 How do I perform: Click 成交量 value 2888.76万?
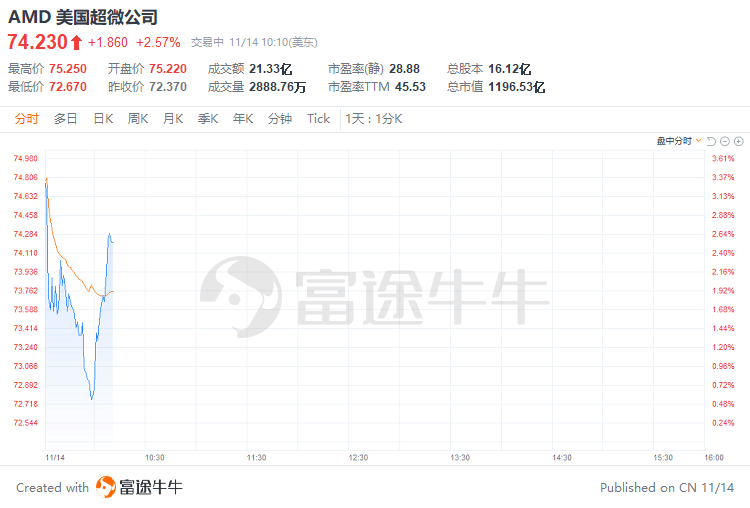[x=277, y=87]
